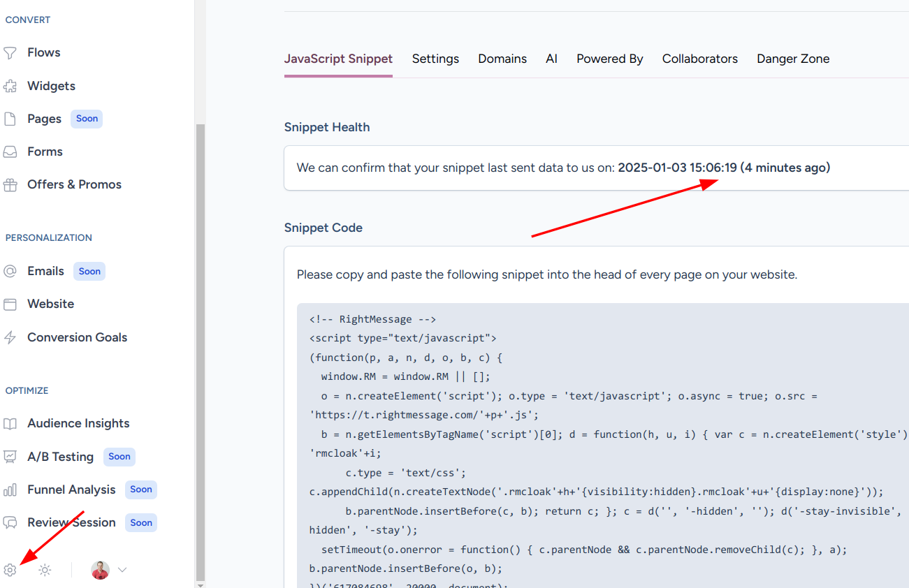Open A/B Testing in the sidebar
The image size is (909, 588).
(x=60, y=457)
